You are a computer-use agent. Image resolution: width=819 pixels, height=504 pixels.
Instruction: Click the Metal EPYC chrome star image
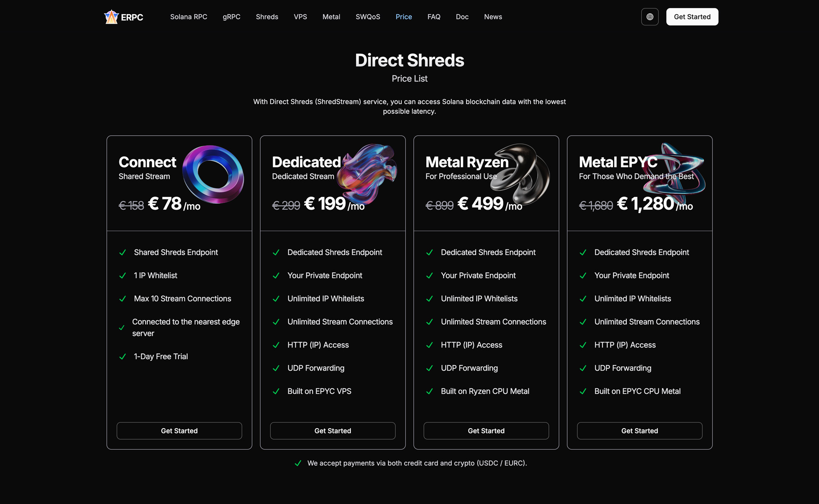pos(674,169)
